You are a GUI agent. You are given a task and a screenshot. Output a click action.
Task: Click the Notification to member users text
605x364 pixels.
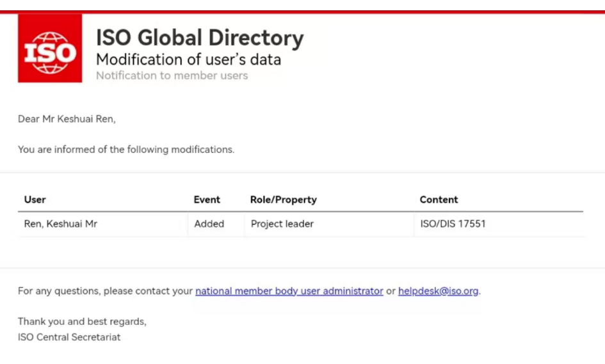click(x=172, y=75)
